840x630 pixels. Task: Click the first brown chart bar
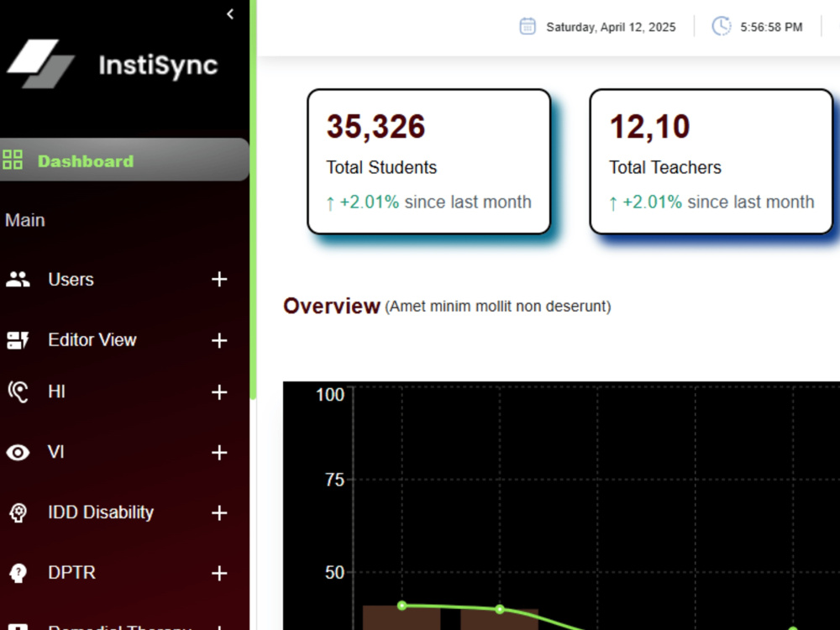[x=402, y=617]
